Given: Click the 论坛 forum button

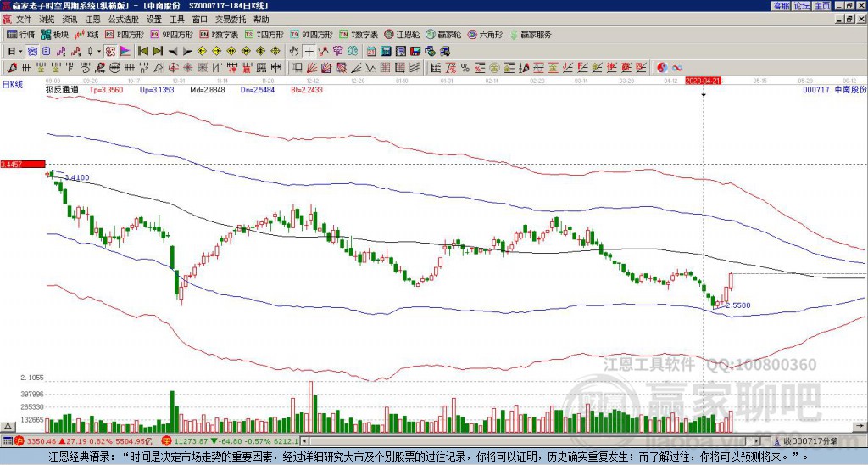Looking at the screenshot, I should click(x=801, y=6).
